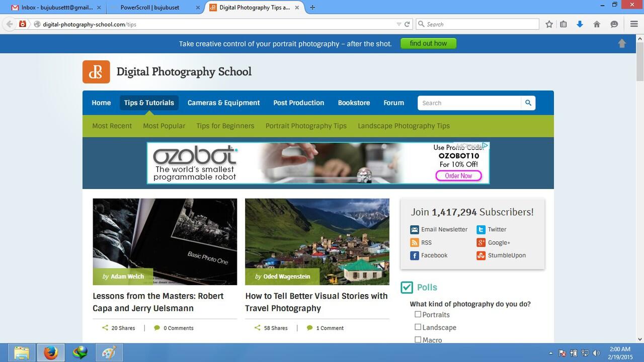Click Firefox home icon
The width and height of the screenshot is (644, 362).
point(597,24)
